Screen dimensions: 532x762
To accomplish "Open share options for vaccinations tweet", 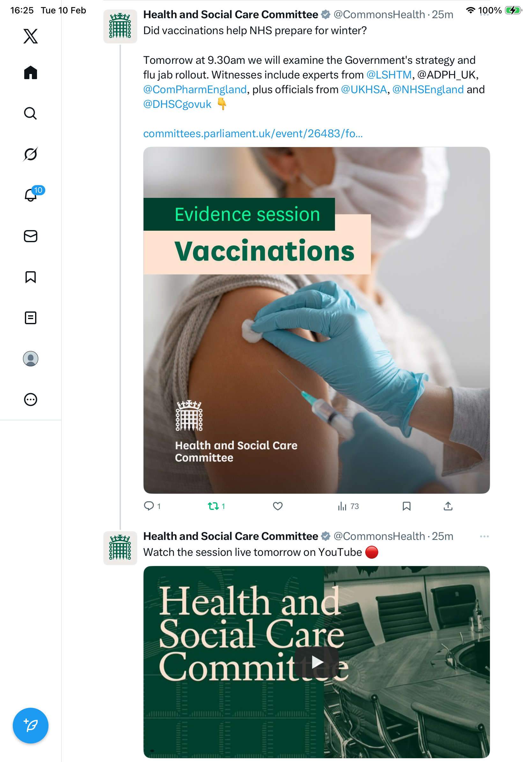I will click(448, 506).
